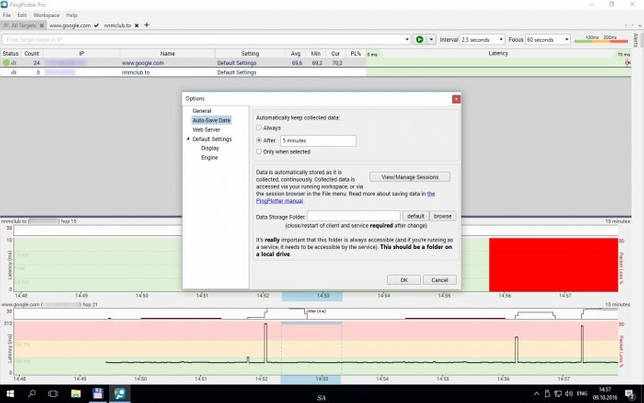
Task: Click the green status icon for www.google.com row
Action: point(6,63)
